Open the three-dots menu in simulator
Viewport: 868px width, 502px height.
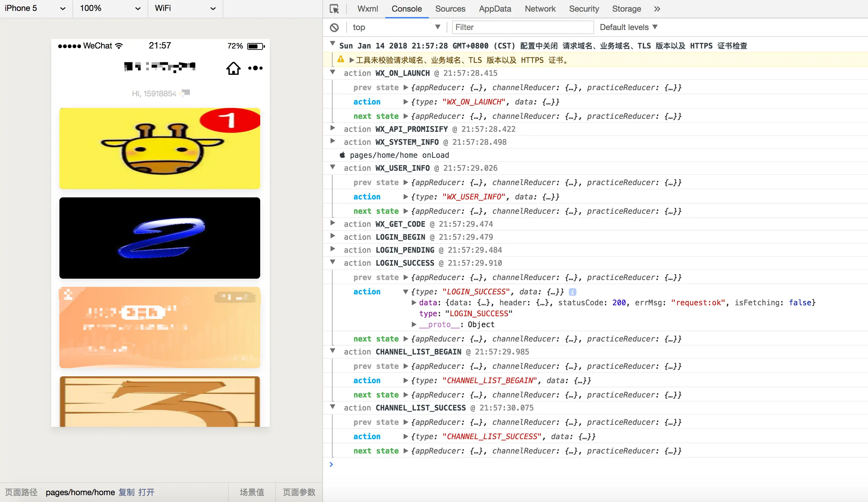click(255, 68)
